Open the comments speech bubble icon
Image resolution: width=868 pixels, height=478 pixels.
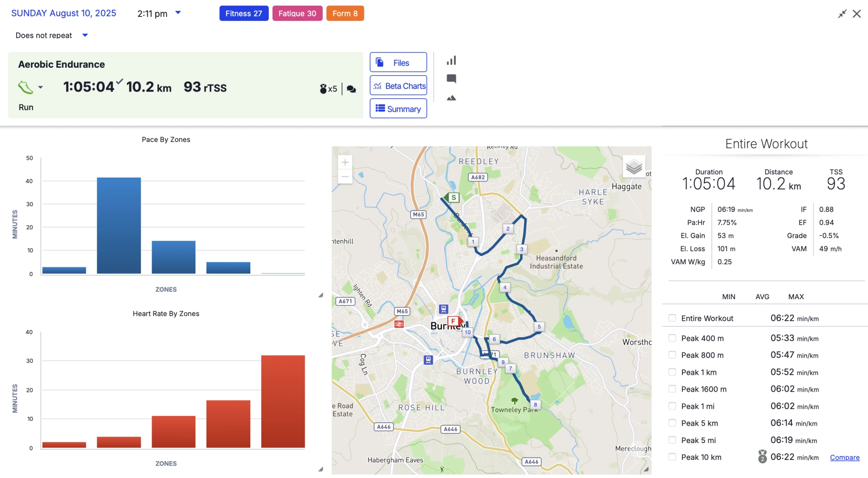coord(451,79)
